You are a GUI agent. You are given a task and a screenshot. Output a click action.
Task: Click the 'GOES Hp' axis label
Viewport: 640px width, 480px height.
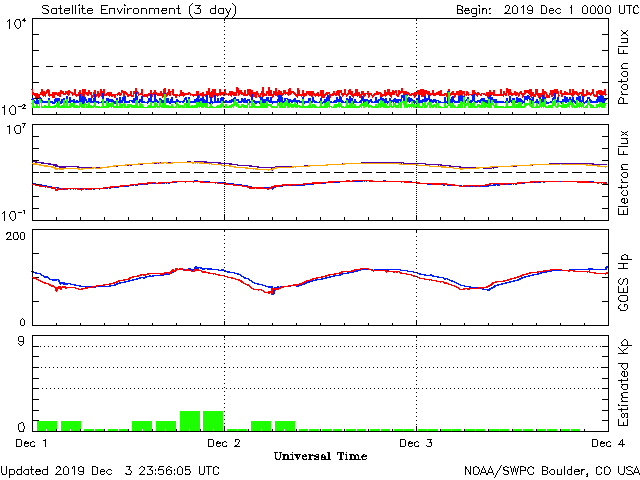[x=623, y=282]
